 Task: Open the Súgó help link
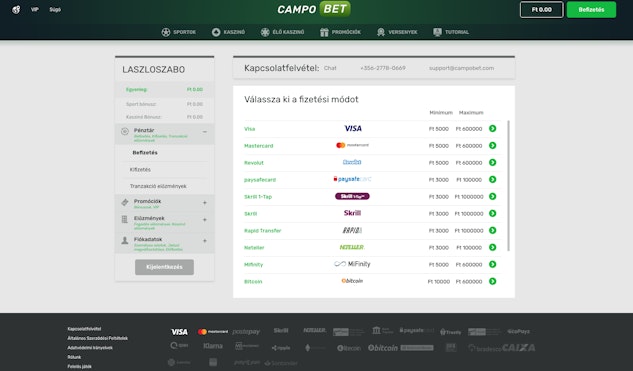55,9
